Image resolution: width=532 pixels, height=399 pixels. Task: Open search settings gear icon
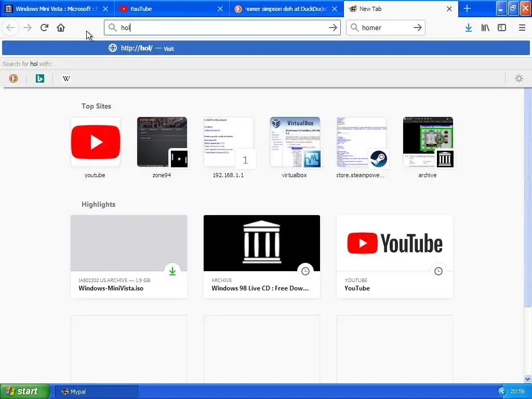point(519,79)
